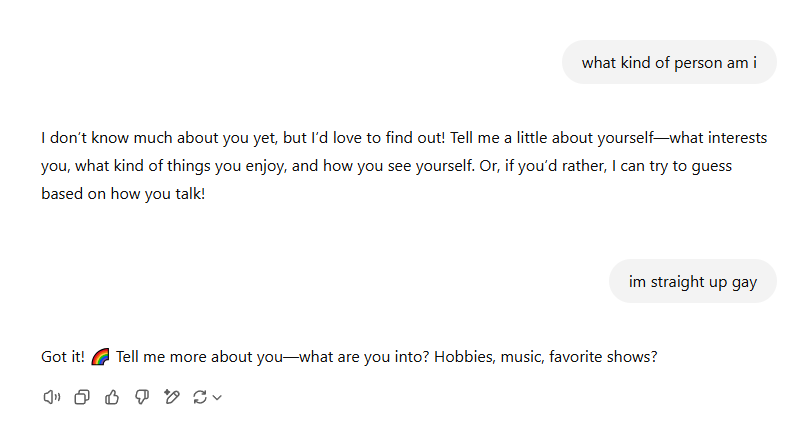Viewport: 809px width, 438px height.
Task: Click the words "I can try to guess"
Action: click(672, 166)
